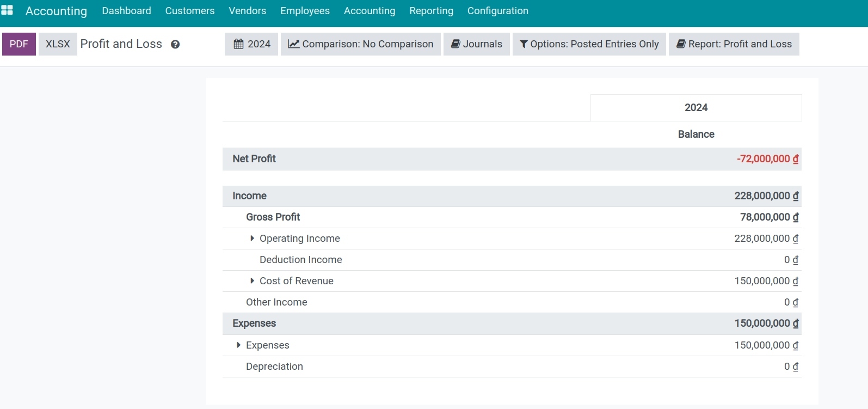This screenshot has width=868, height=409.
Task: Open the Accounting menu item
Action: pos(370,11)
